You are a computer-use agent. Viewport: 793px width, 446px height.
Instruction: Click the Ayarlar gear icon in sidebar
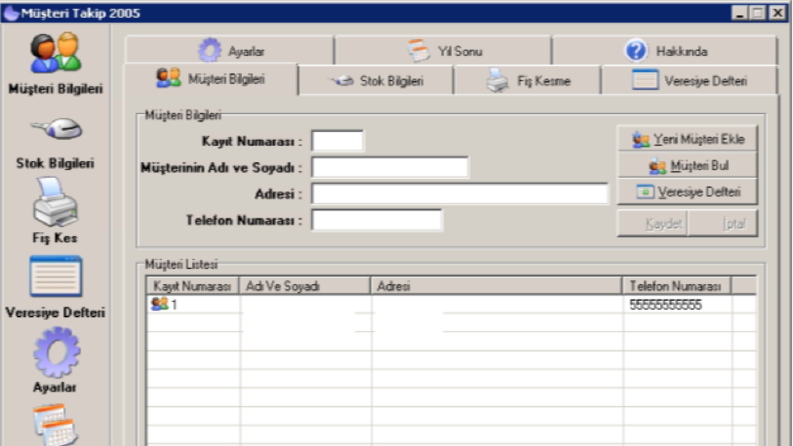click(x=56, y=352)
